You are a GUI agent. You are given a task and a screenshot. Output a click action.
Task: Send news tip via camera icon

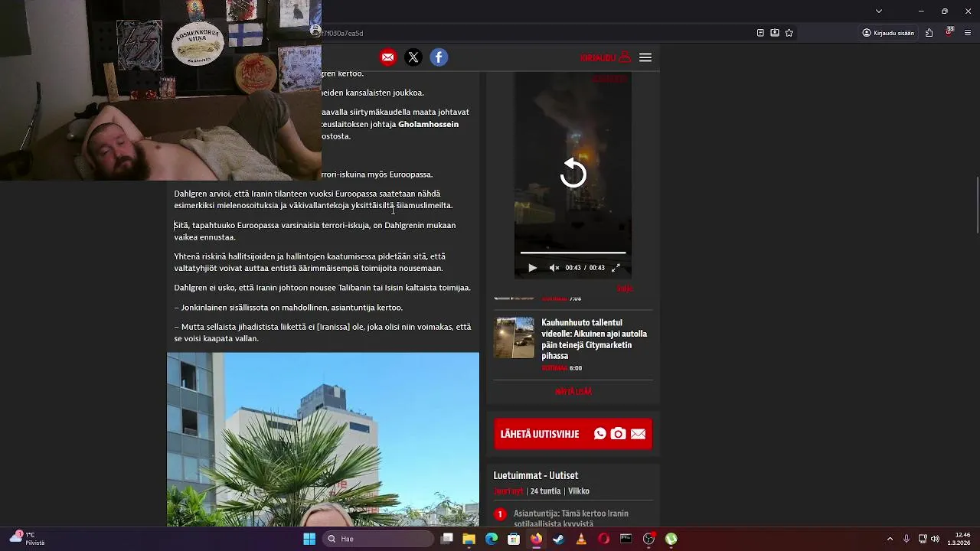(618, 434)
